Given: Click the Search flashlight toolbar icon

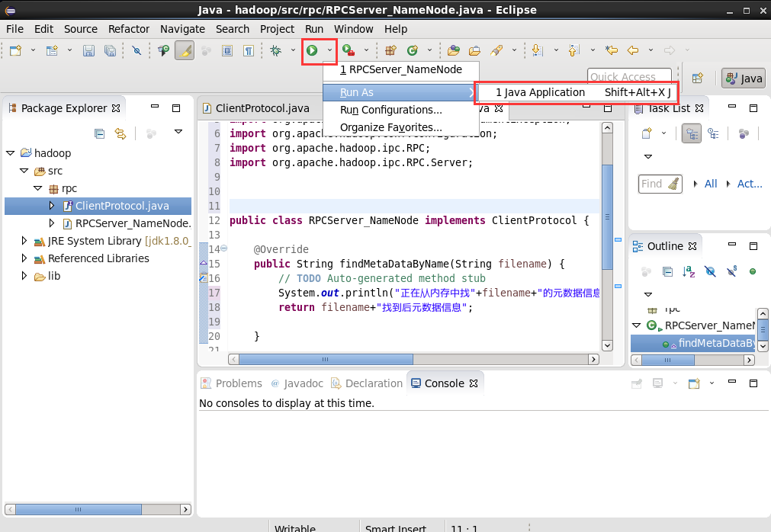Looking at the screenshot, I should [496, 50].
